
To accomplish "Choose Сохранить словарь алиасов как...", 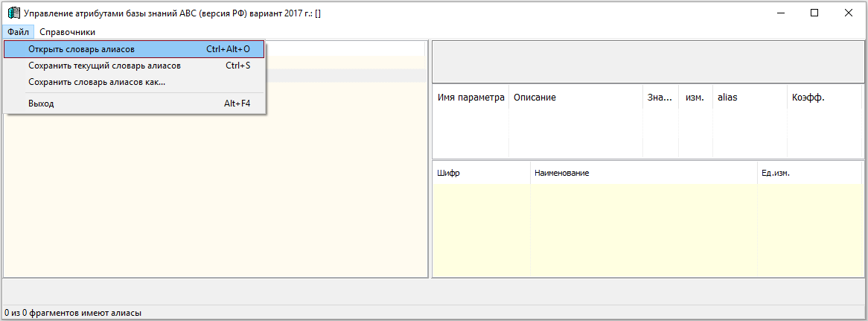I will point(134,82).
